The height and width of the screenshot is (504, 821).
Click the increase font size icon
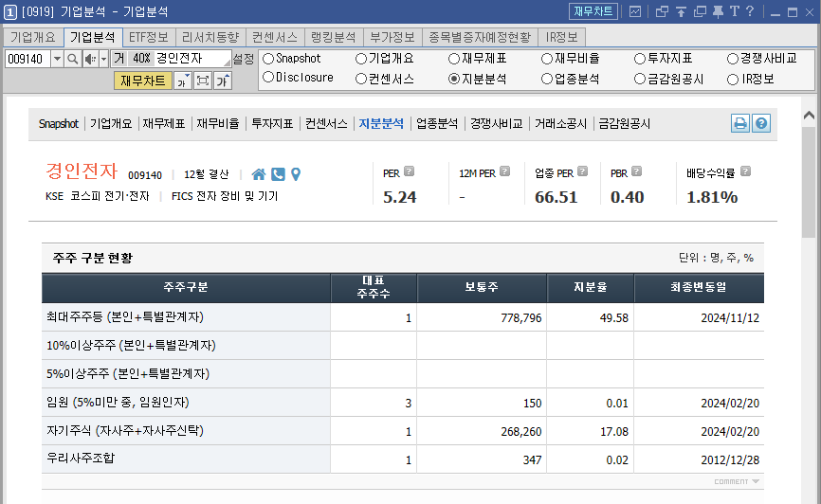point(223,81)
